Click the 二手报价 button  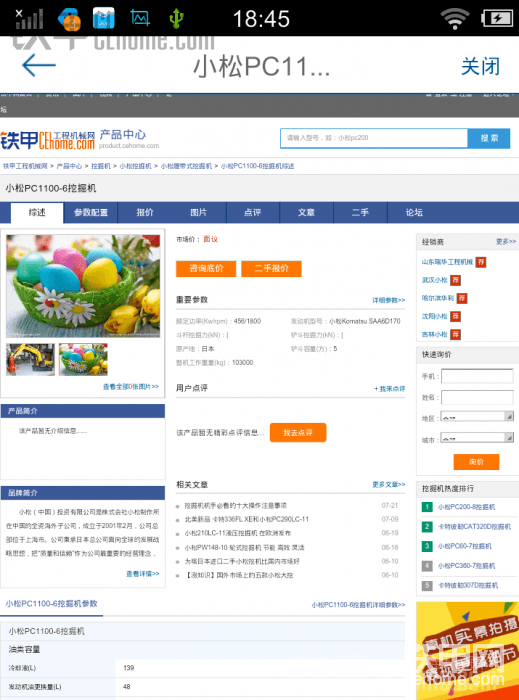point(271,268)
